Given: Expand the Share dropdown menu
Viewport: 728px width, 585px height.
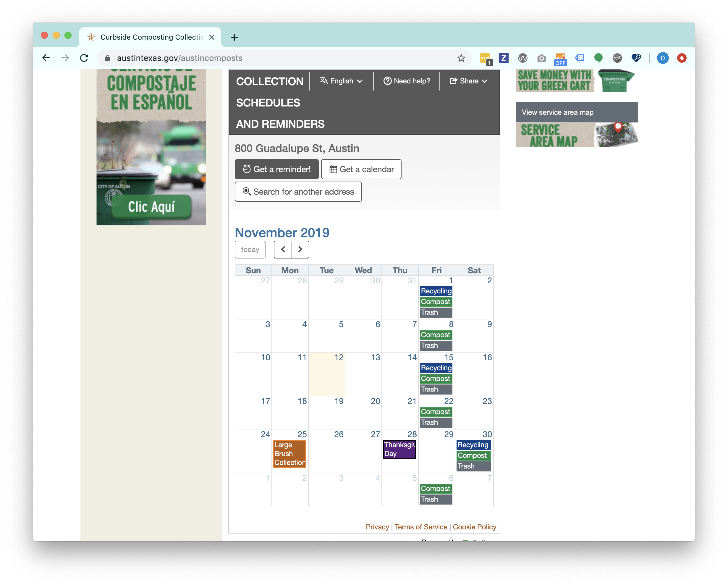Looking at the screenshot, I should pos(469,81).
